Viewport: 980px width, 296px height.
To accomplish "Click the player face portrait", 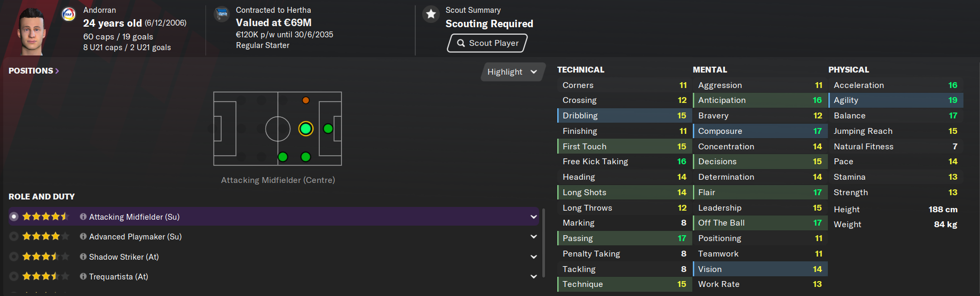I will coord(31,32).
